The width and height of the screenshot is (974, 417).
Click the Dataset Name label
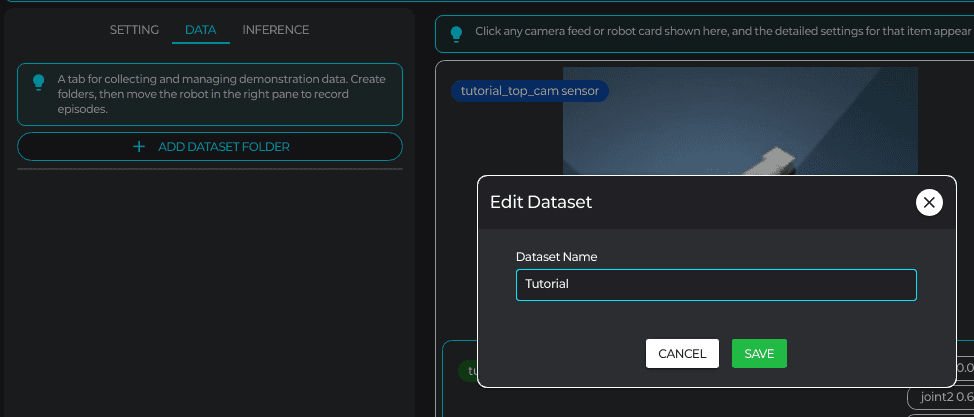click(x=557, y=257)
